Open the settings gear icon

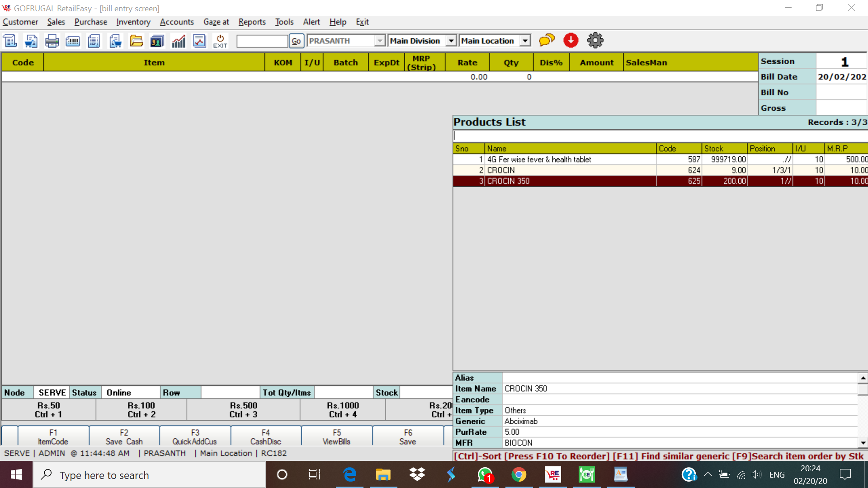[595, 41]
